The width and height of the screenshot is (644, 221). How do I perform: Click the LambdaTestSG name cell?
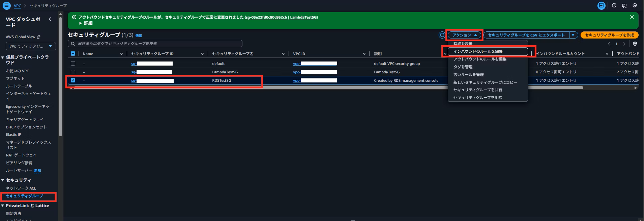(225, 72)
